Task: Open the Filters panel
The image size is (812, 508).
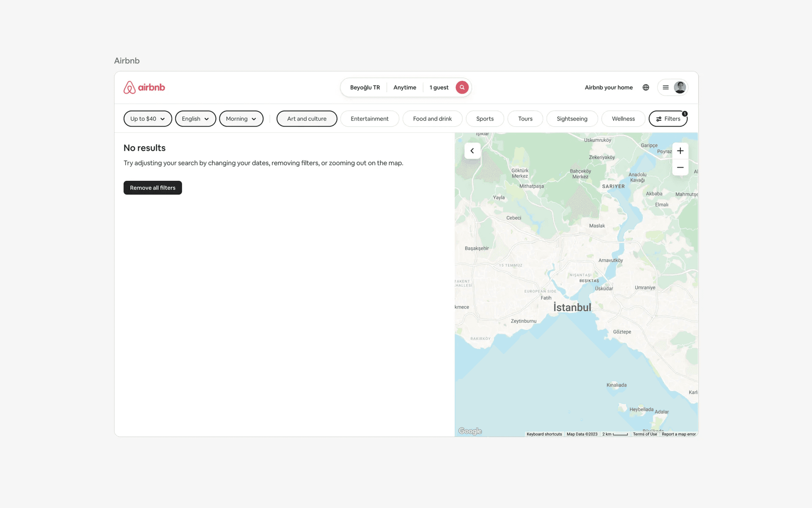Action: coord(668,119)
